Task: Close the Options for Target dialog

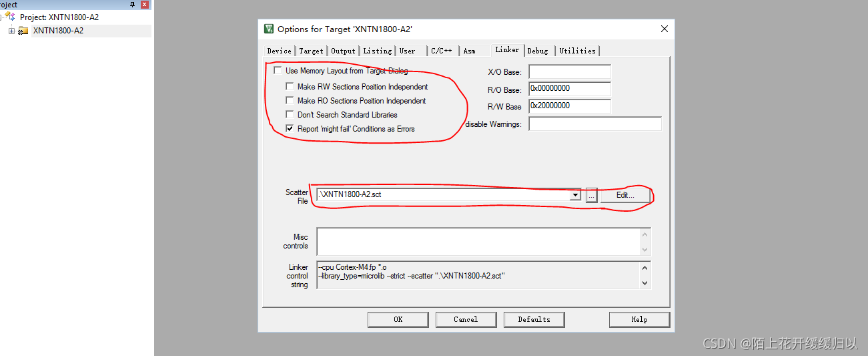Action: [664, 29]
